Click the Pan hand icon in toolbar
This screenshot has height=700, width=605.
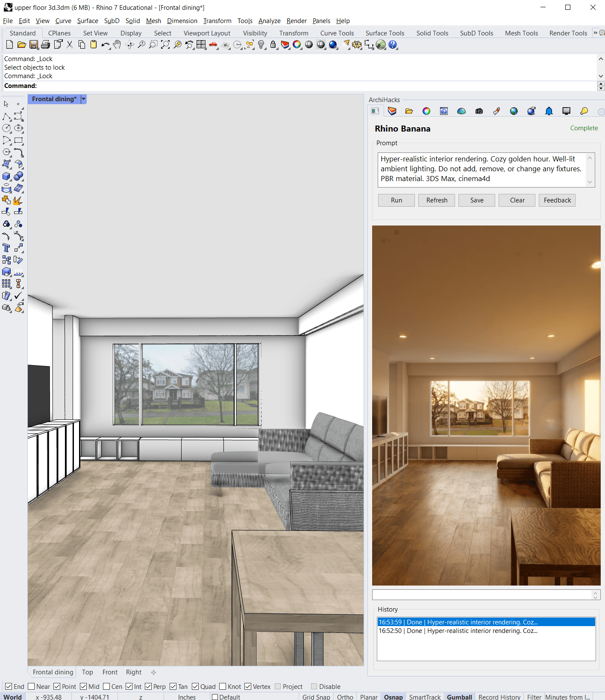[x=117, y=44]
